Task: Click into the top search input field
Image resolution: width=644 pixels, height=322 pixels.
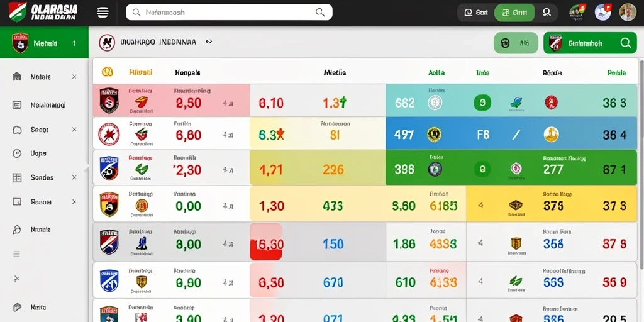Action: [229, 13]
